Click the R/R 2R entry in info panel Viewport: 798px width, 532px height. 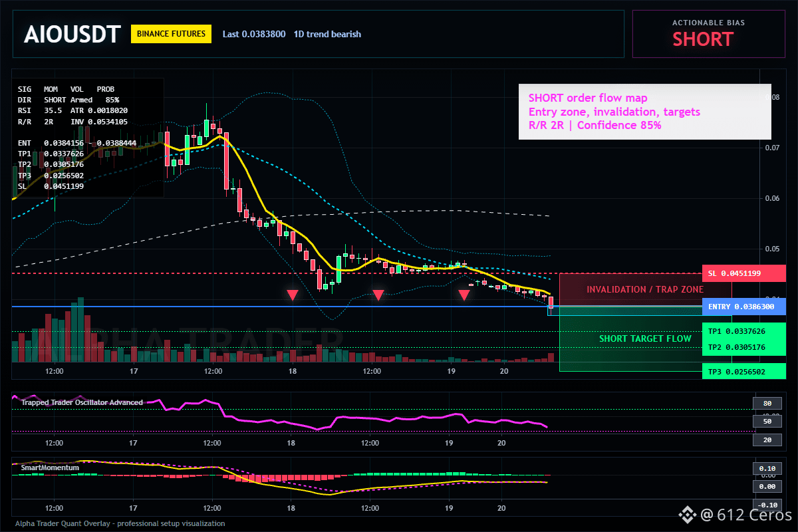pos(35,122)
